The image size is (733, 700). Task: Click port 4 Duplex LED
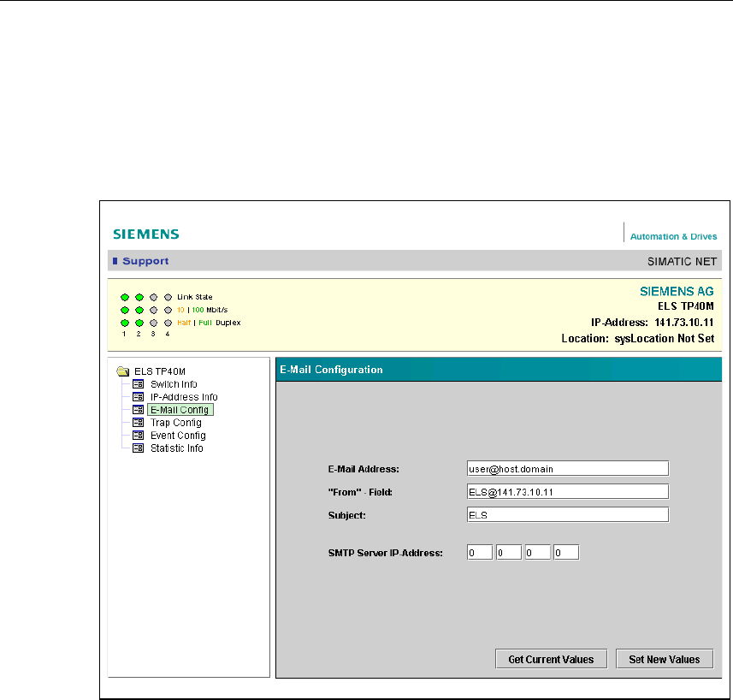[x=168, y=323]
